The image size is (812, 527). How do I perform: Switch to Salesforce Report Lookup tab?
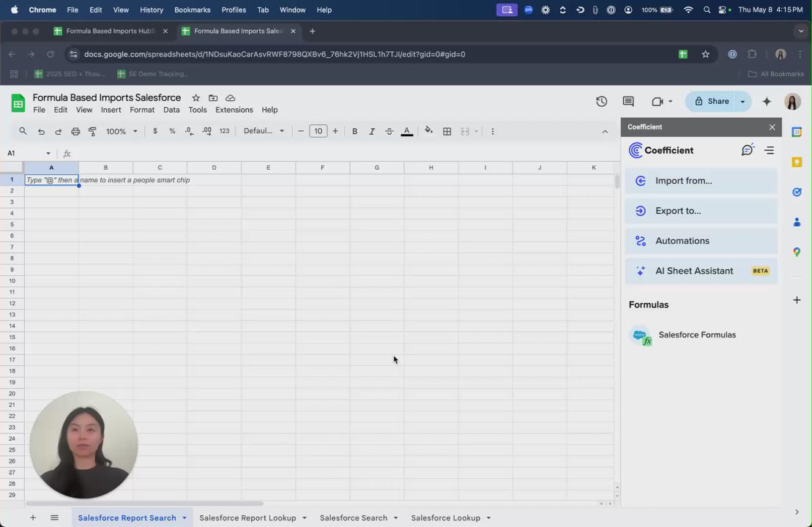coord(247,517)
